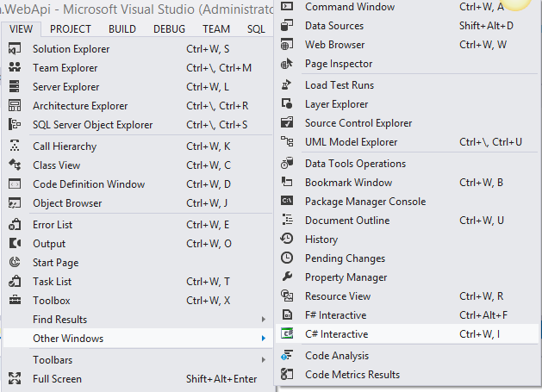Click the Web Browser globe icon

tap(287, 44)
